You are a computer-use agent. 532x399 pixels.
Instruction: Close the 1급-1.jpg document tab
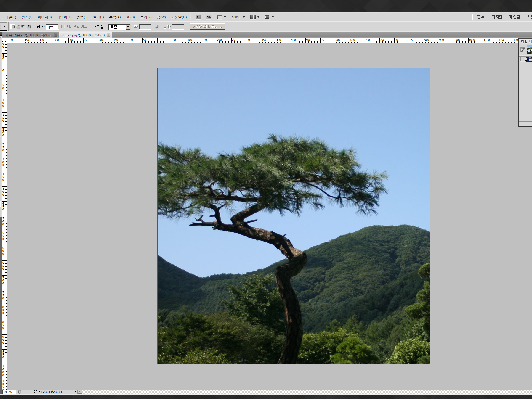click(108, 35)
